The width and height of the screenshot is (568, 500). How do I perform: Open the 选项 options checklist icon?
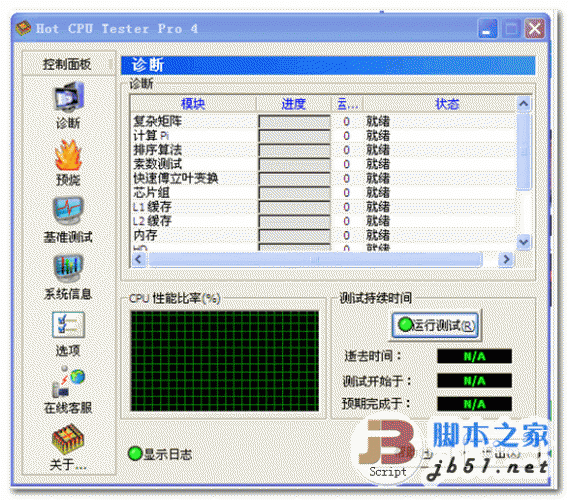click(x=68, y=325)
